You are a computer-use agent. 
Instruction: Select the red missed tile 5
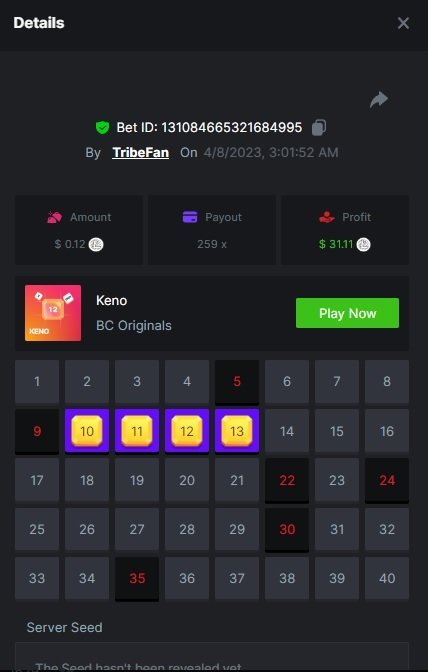pyautogui.click(x=237, y=382)
